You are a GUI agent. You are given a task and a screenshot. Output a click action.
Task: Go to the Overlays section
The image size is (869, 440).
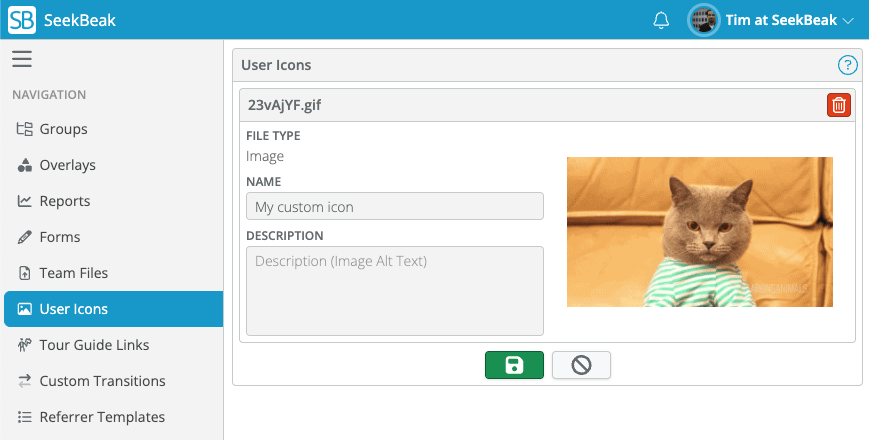67,165
